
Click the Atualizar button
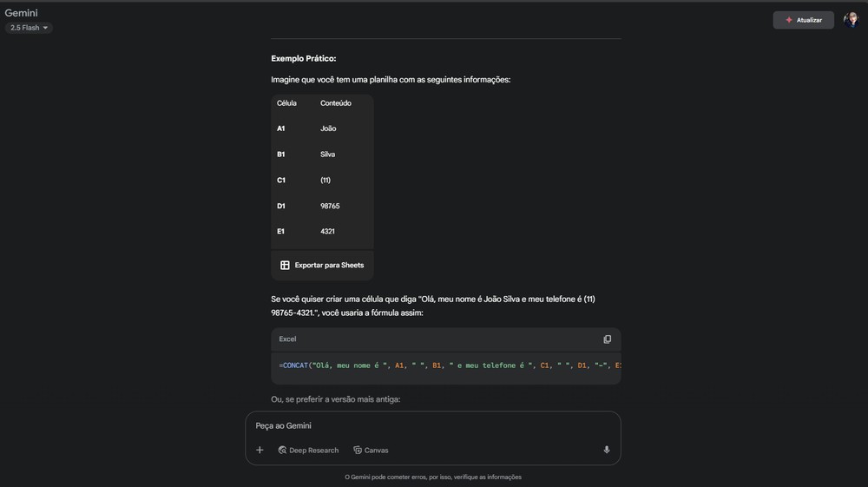[x=804, y=20]
